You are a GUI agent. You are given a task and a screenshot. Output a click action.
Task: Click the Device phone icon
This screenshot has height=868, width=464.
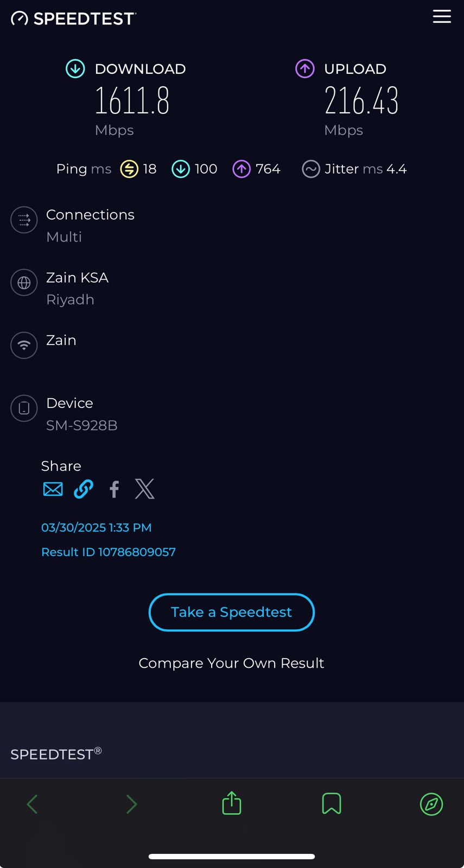tap(24, 408)
